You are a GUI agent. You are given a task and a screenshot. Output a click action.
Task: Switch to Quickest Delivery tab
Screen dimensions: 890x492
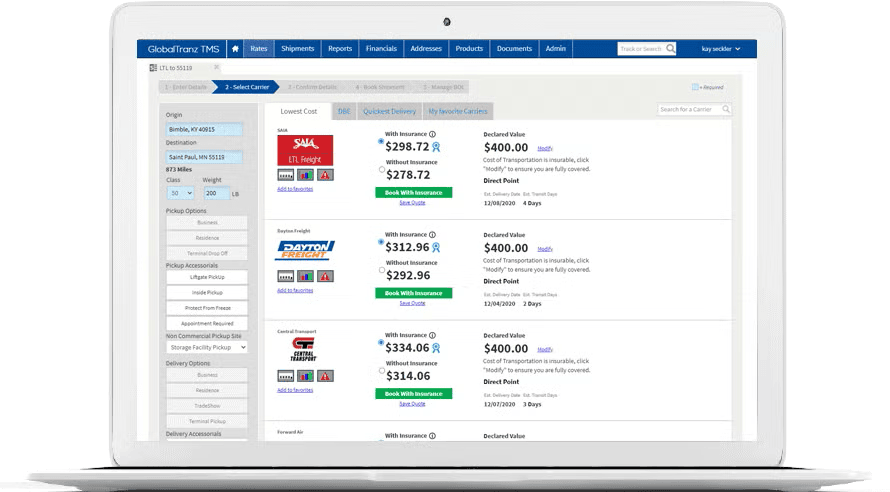point(389,111)
